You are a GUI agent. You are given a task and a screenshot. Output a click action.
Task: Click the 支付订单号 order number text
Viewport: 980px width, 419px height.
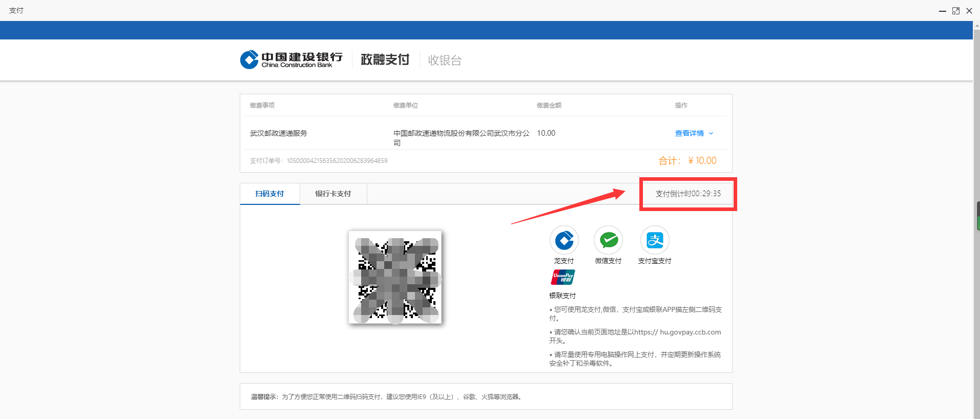(318, 161)
